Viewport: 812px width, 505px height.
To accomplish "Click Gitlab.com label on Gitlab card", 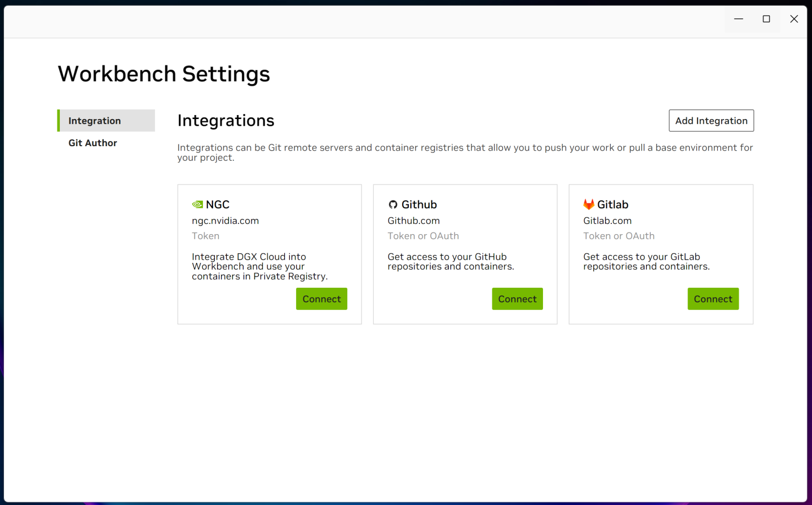I will click(x=607, y=221).
